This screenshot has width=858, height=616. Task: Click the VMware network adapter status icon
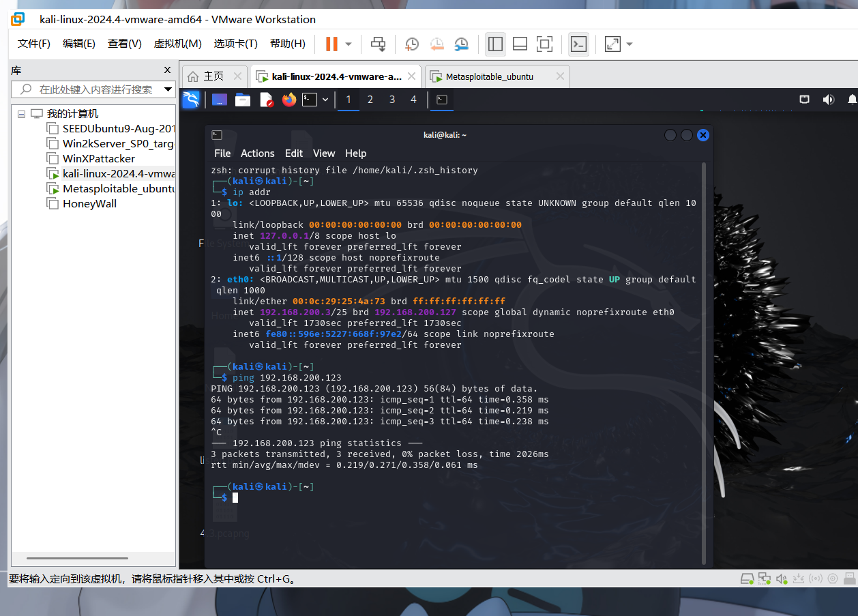pyautogui.click(x=765, y=579)
